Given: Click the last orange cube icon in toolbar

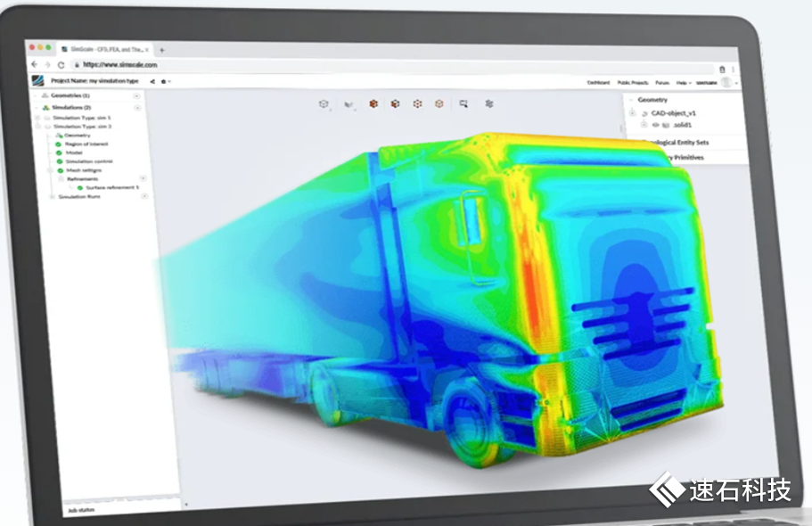Looking at the screenshot, I should (439, 104).
